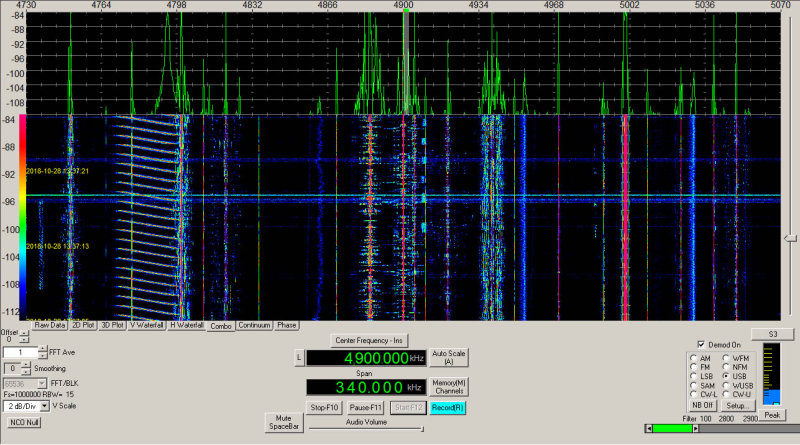Decrease the Smoothing value

point(26,372)
